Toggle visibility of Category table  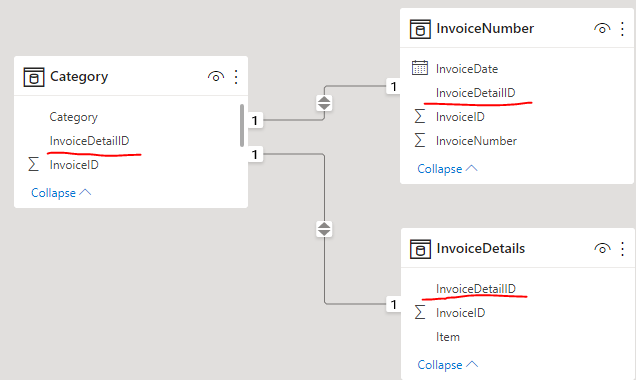(216, 76)
